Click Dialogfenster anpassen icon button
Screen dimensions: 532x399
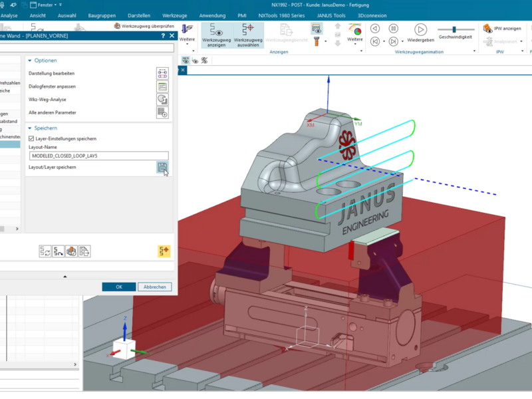coord(162,86)
